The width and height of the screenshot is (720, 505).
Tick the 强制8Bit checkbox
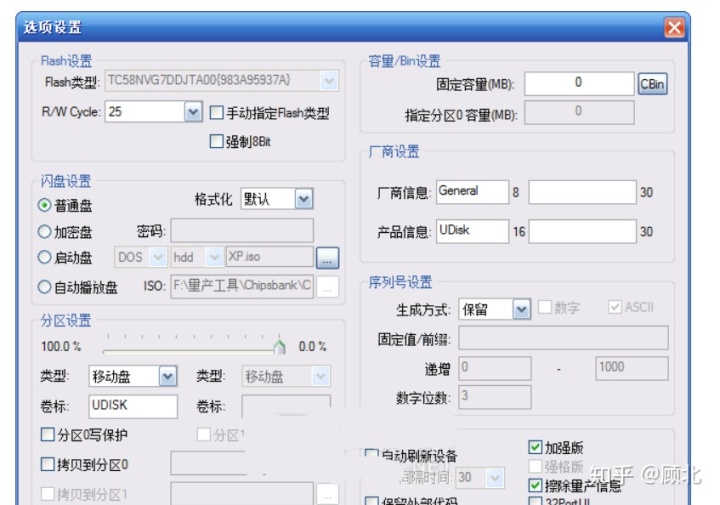[216, 141]
